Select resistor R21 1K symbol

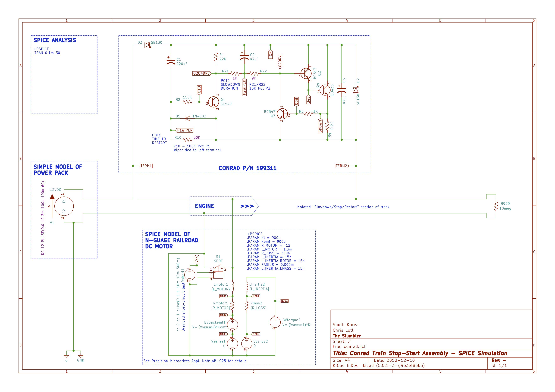[235, 73]
